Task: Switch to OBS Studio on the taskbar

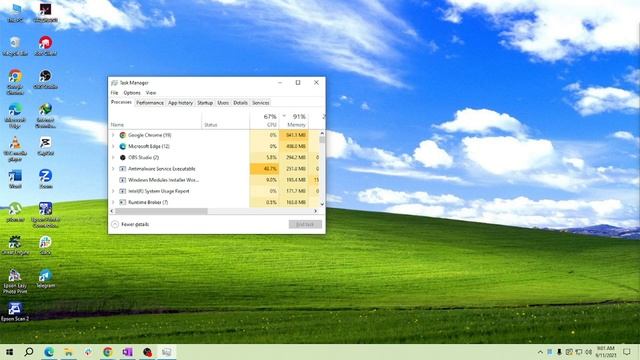Action: pyautogui.click(x=147, y=352)
